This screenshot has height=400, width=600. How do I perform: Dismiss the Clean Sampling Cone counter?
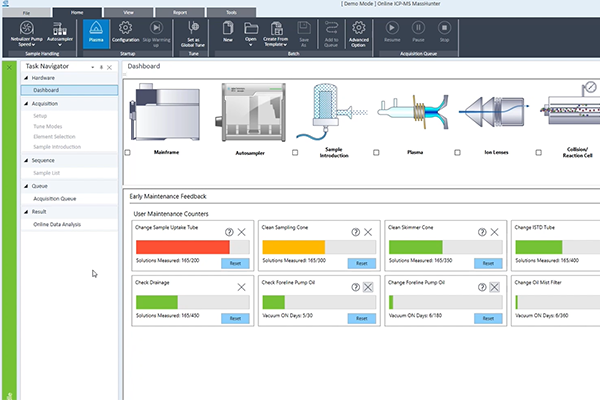(x=368, y=232)
